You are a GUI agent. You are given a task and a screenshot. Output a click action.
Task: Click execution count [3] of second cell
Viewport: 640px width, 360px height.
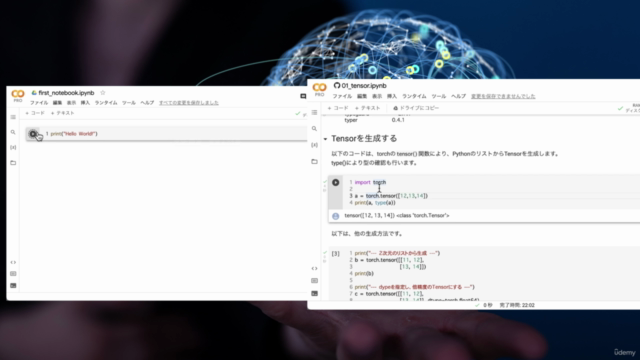pyautogui.click(x=336, y=253)
